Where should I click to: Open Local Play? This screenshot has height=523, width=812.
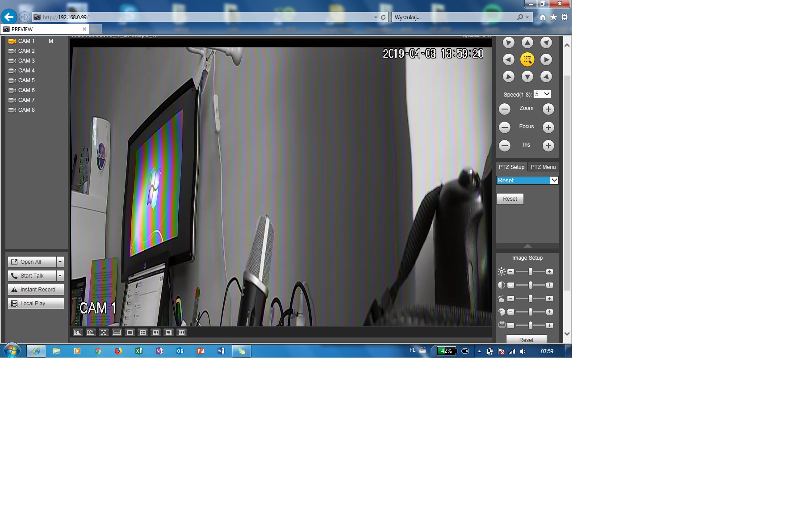[36, 304]
